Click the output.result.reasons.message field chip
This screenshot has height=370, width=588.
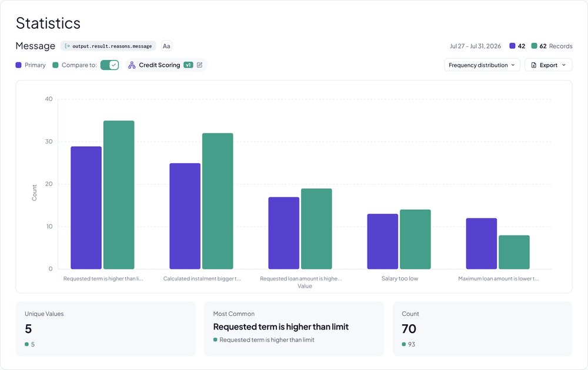108,46
